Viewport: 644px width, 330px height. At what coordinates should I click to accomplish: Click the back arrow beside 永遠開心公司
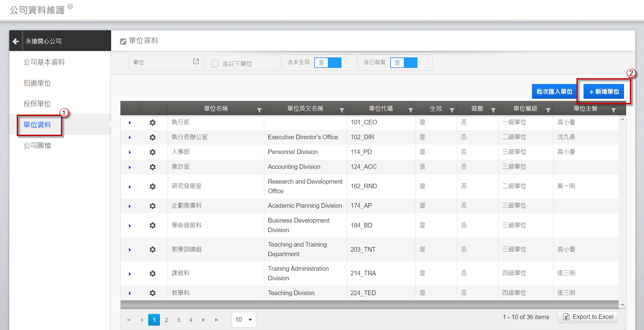(x=16, y=41)
